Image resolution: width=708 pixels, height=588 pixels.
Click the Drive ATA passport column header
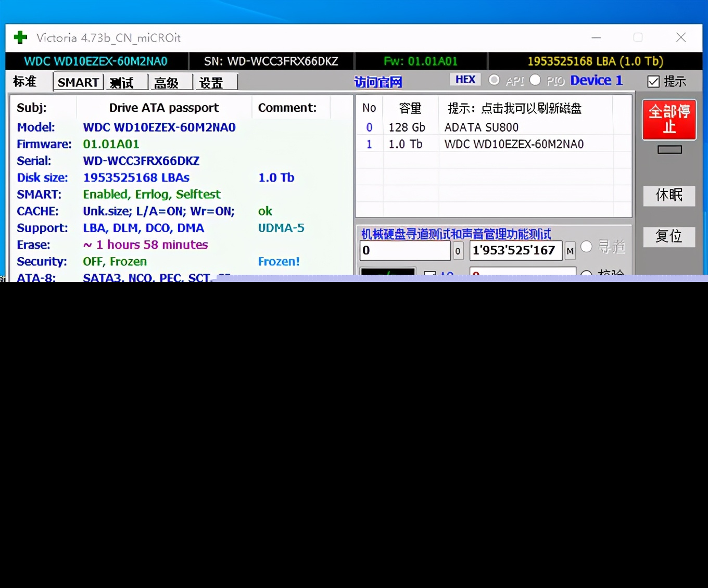point(164,108)
